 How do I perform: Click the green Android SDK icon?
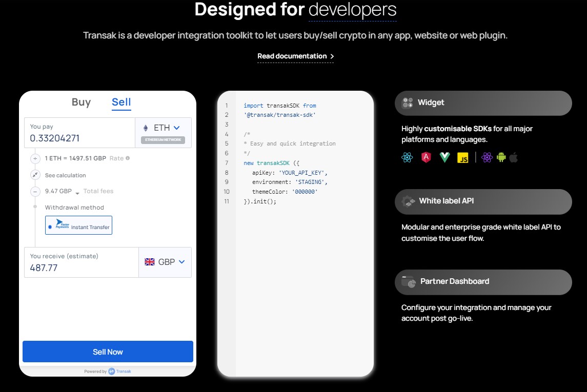501,157
